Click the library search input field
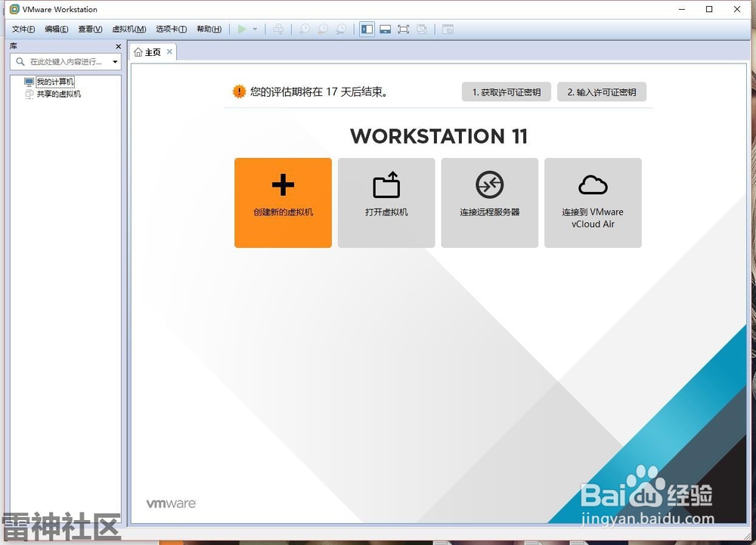Viewport: 756px width, 545px height. point(66,62)
